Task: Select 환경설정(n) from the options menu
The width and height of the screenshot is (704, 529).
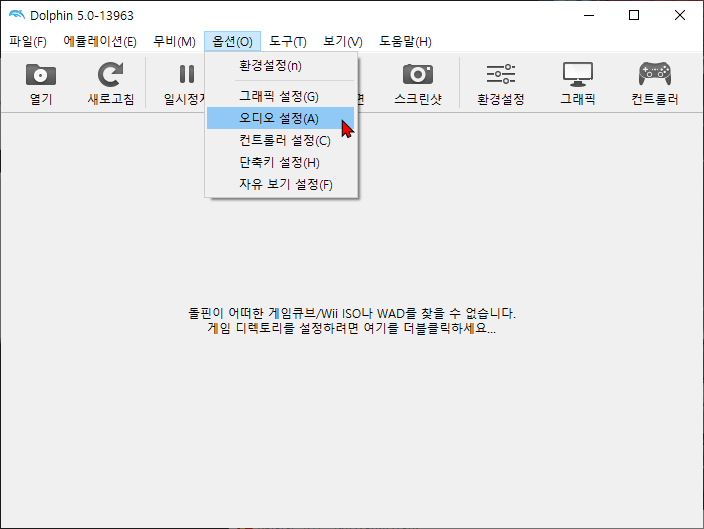Action: 281,66
